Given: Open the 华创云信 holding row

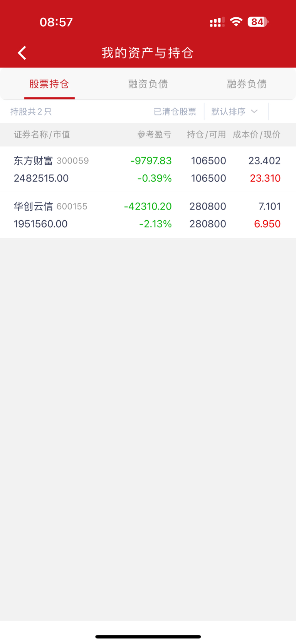Looking at the screenshot, I should [148, 215].
